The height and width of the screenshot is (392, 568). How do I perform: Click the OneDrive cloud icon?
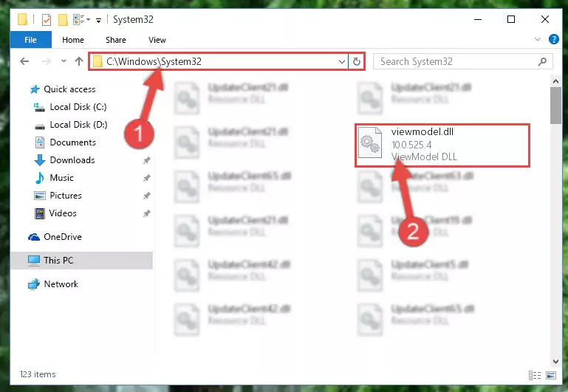point(34,237)
